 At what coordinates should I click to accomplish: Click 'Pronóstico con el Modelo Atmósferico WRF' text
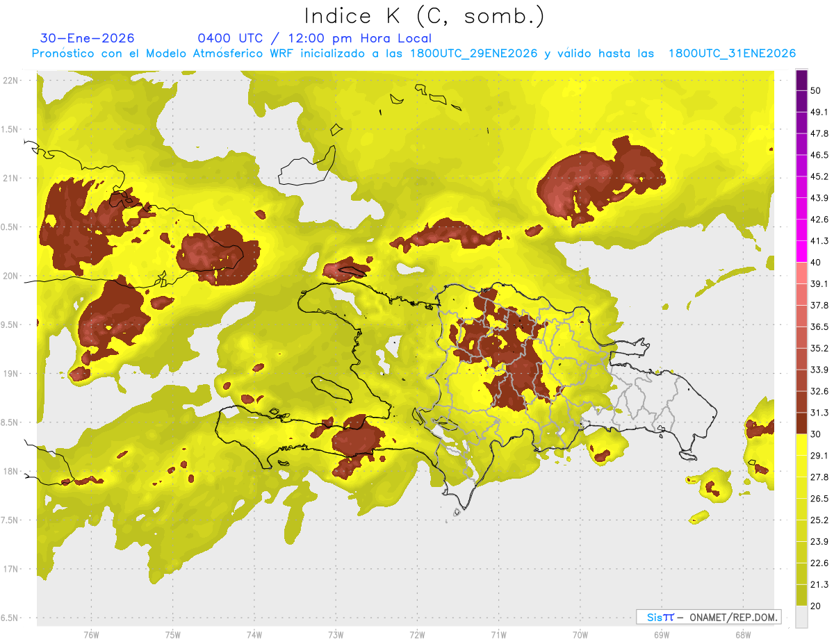163,53
